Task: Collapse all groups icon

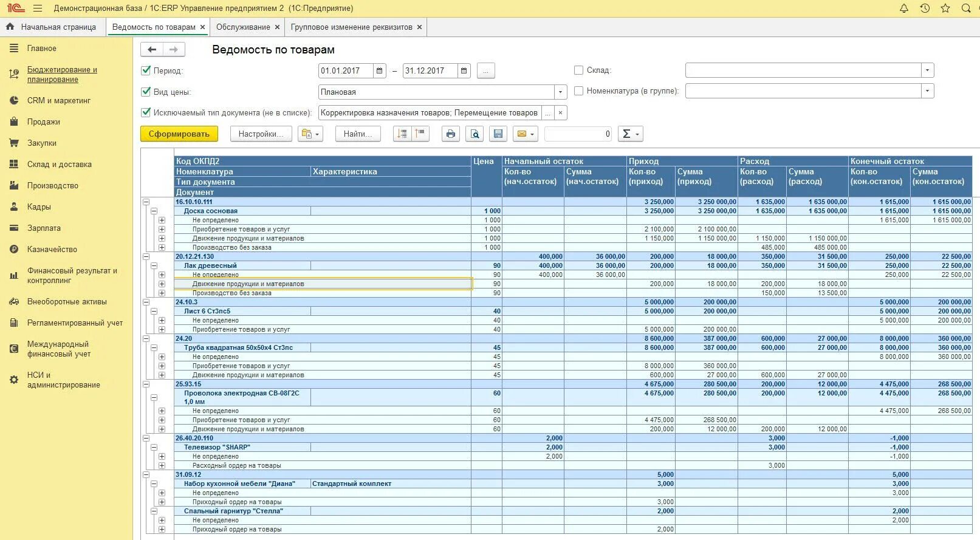Action: point(420,134)
